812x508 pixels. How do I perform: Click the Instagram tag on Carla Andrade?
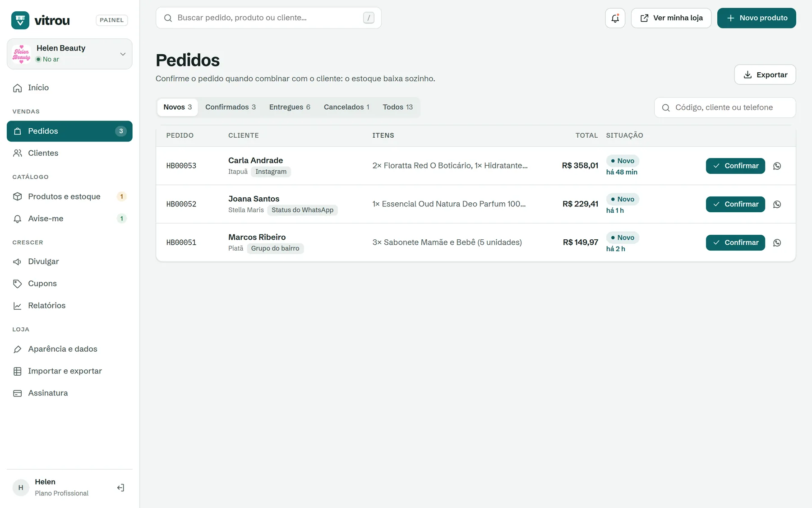(x=271, y=172)
